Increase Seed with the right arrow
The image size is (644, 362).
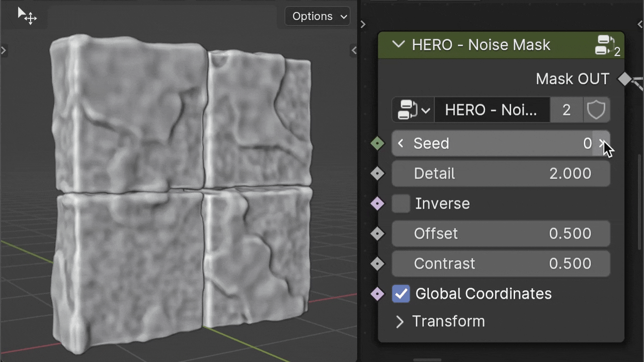point(602,143)
